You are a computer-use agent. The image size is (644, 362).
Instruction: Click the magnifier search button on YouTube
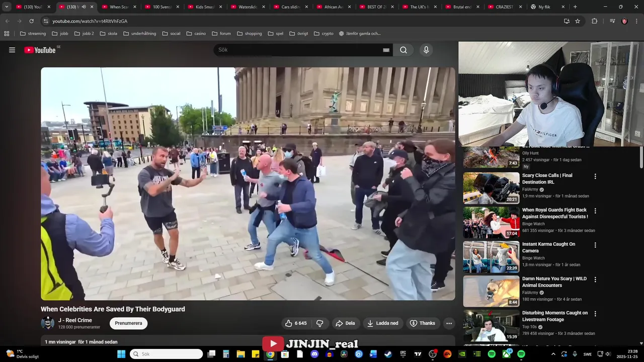point(404,50)
